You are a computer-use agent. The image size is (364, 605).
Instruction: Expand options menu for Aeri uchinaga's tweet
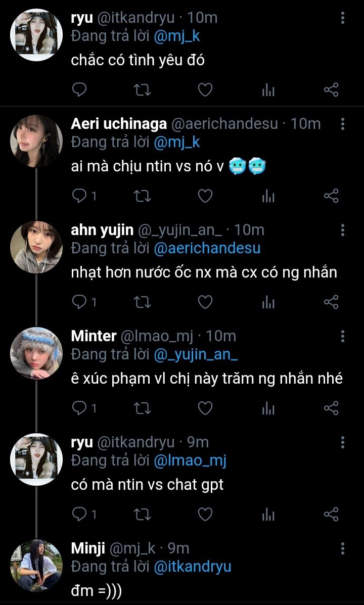[x=343, y=124]
